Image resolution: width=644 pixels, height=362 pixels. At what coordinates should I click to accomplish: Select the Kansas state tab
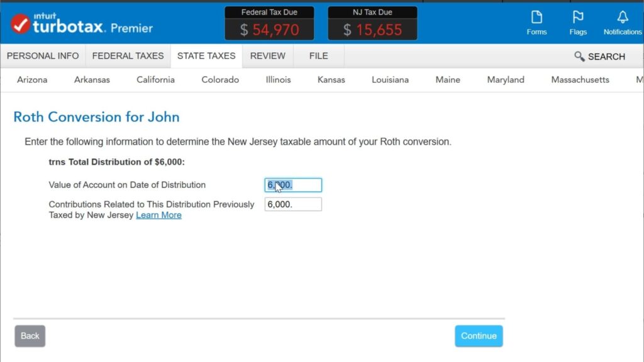tap(331, 80)
